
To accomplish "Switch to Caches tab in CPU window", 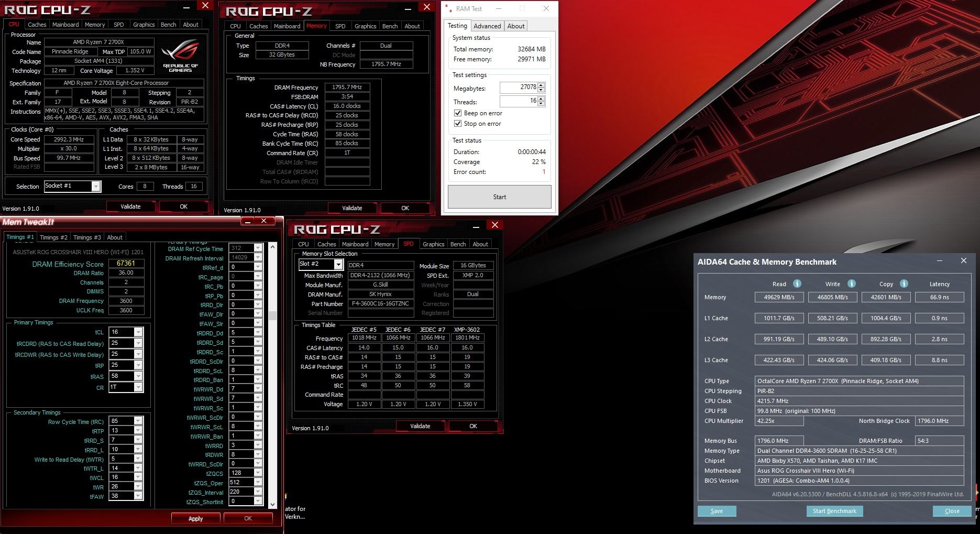I will [x=37, y=25].
